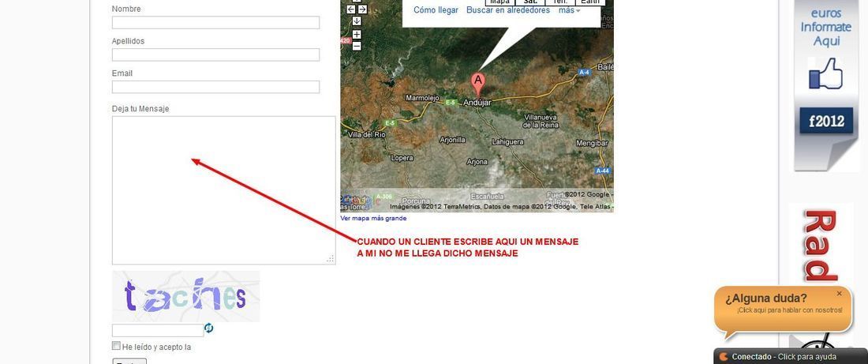Click the A-4 road badge on map
This screenshot has height=364, width=868.
click(x=584, y=73)
